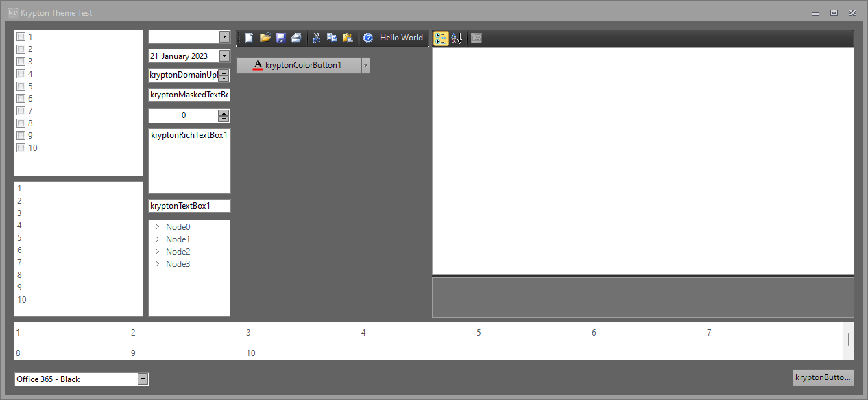Expand Node0 in the tree view
Image resolution: width=868 pixels, height=400 pixels.
(157, 226)
